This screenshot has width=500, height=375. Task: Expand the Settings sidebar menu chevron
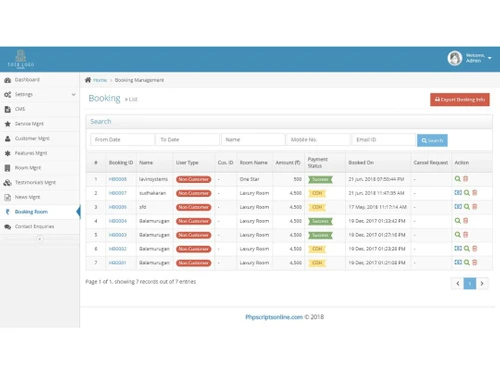[73, 95]
